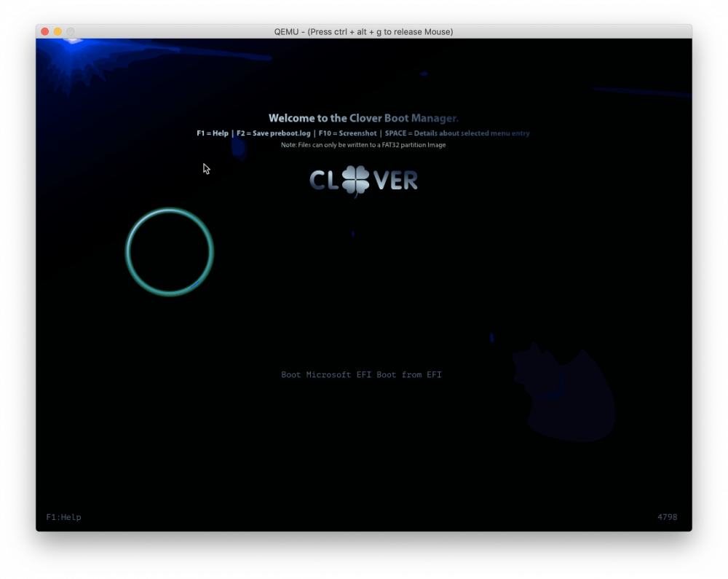The width and height of the screenshot is (728, 579).
Task: Click 'Boot Microsoft EFI Boot from EFI' label
Action: (x=361, y=374)
